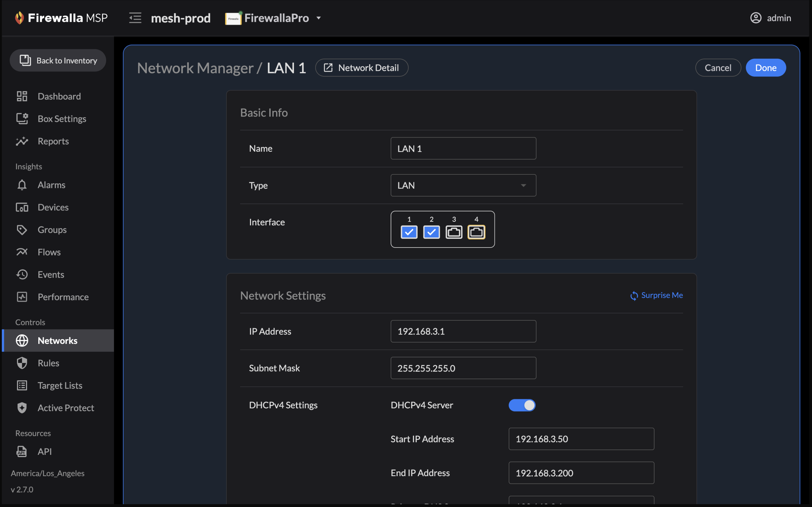The width and height of the screenshot is (812, 507).
Task: Open the FirewallaPro box selector dropdown arrow
Action: coord(319,18)
